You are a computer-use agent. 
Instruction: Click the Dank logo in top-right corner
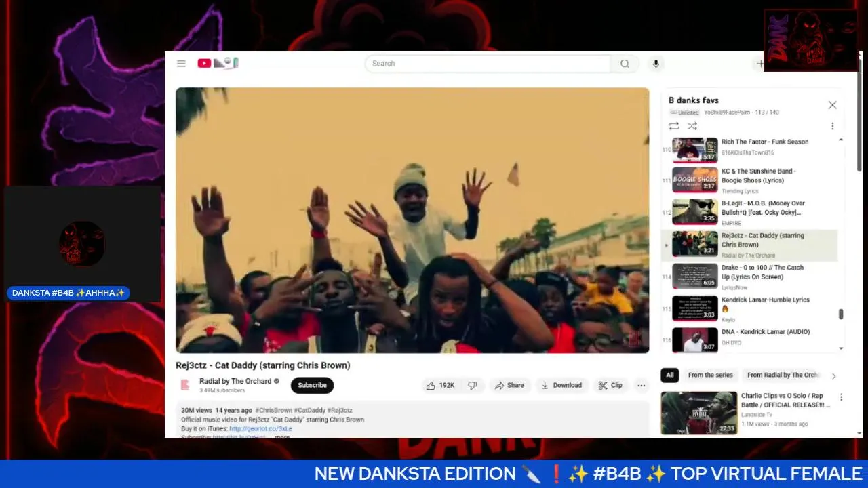(x=810, y=40)
